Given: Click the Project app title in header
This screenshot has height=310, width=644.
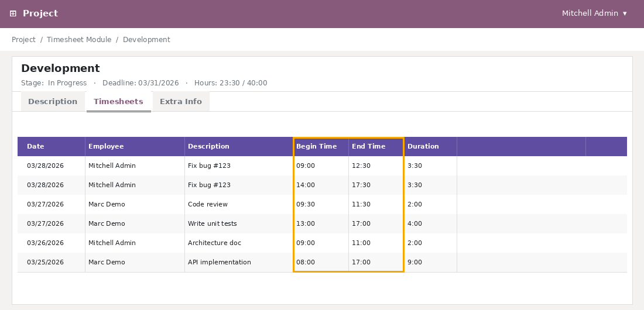Looking at the screenshot, I should pos(40,13).
